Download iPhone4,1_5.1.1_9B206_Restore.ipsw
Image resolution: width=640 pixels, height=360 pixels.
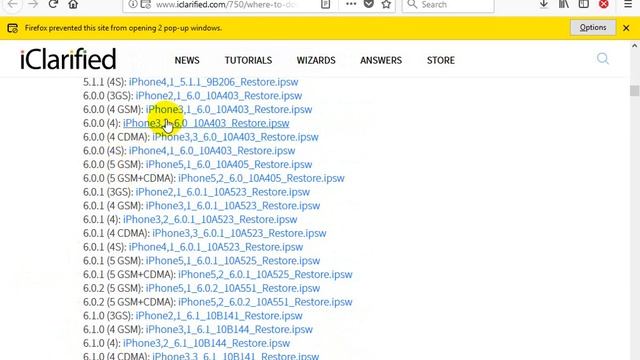(213, 82)
